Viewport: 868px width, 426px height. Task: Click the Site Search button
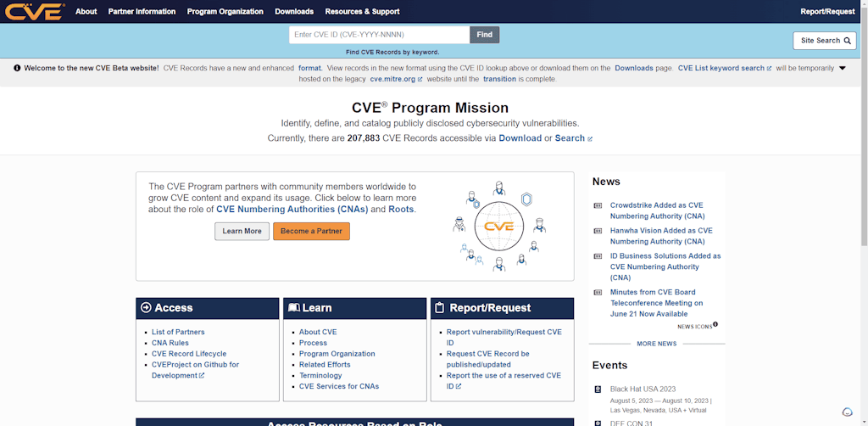pyautogui.click(x=824, y=41)
